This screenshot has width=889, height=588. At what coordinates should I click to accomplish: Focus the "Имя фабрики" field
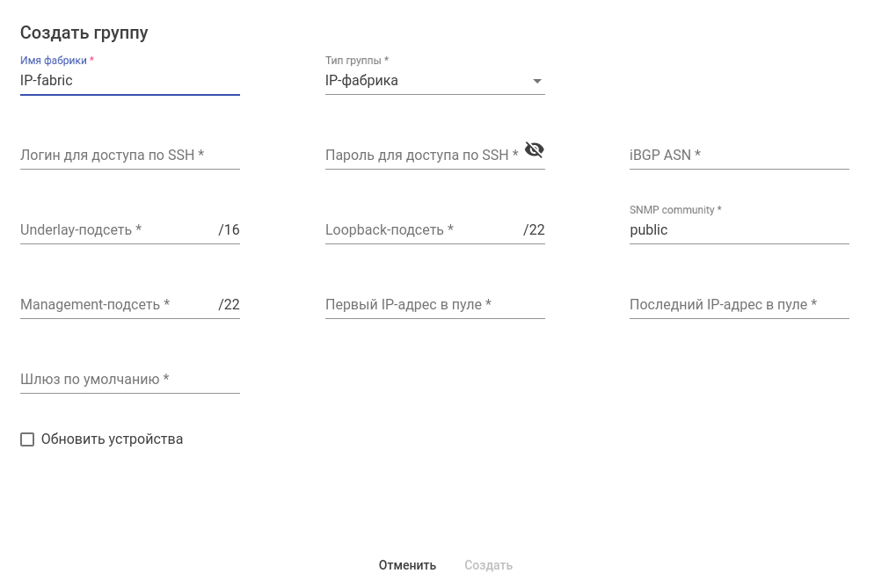coord(129,81)
